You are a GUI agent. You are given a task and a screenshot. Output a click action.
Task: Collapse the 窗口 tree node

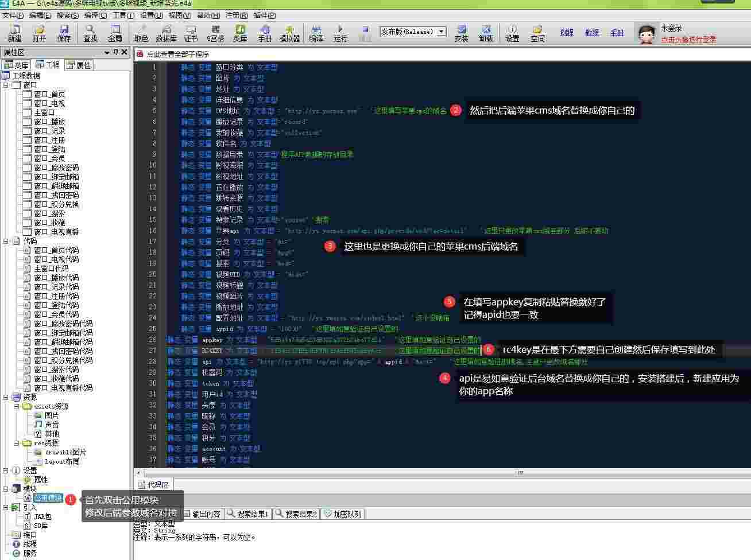pos(6,85)
